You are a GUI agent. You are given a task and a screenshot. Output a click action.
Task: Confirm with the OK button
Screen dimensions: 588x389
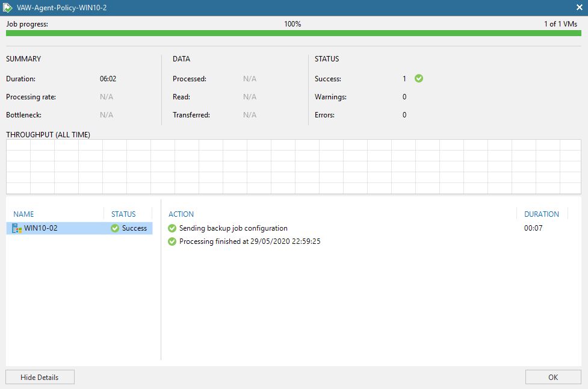click(x=553, y=377)
